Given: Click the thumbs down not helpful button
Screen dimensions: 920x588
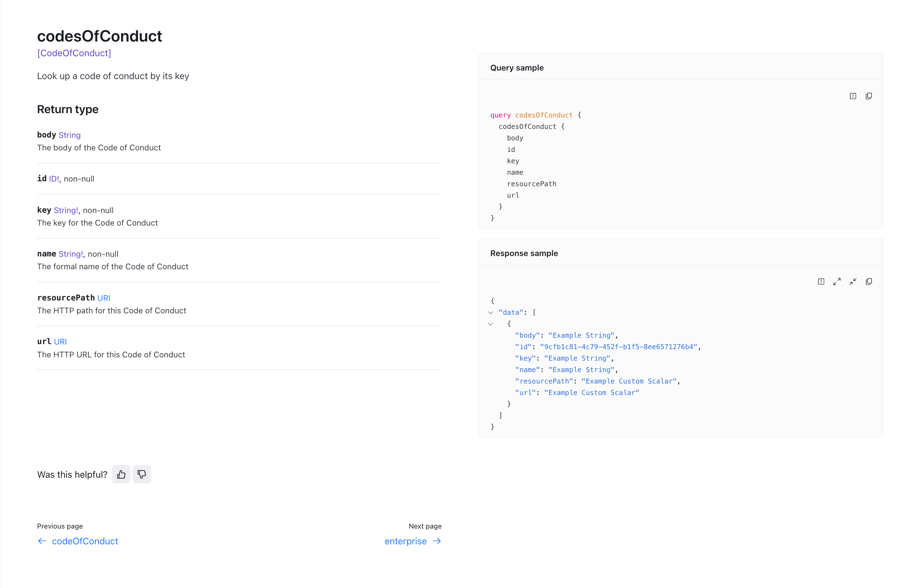Looking at the screenshot, I should pyautogui.click(x=142, y=474).
